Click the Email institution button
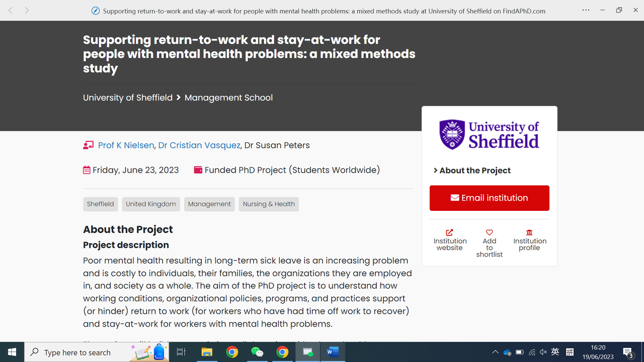 [489, 198]
